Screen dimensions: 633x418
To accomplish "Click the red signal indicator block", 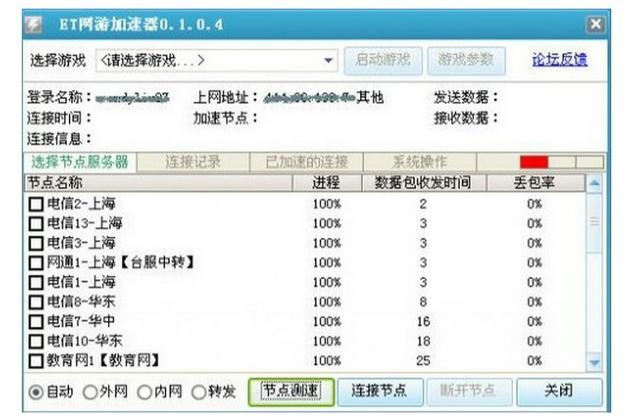I will [534, 162].
